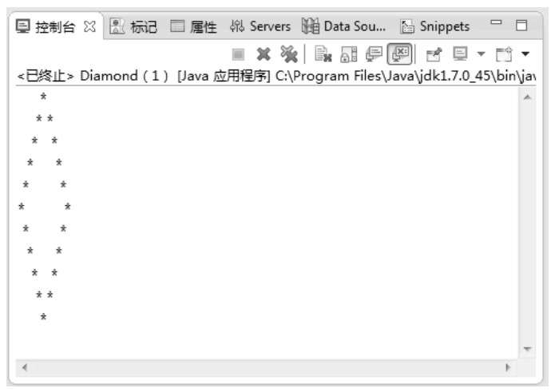Select the Snippets tab
555x392 pixels.
(435, 26)
